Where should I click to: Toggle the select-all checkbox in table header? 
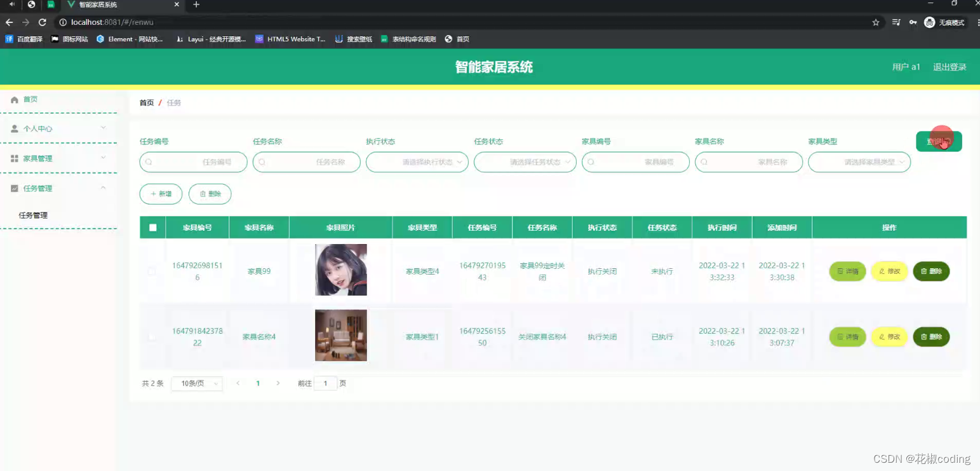(153, 228)
